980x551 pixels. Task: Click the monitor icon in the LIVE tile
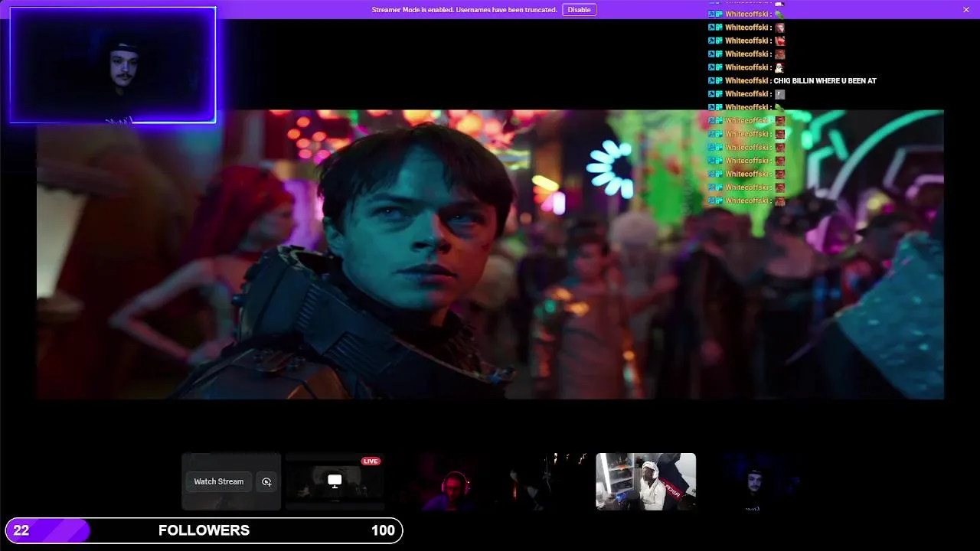pos(335,481)
